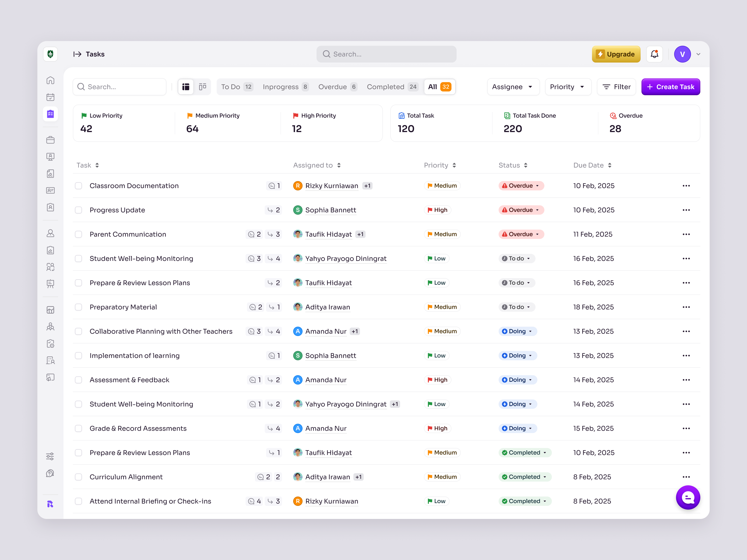Switch to Kanban board view layout
The width and height of the screenshot is (747, 560).
203,86
